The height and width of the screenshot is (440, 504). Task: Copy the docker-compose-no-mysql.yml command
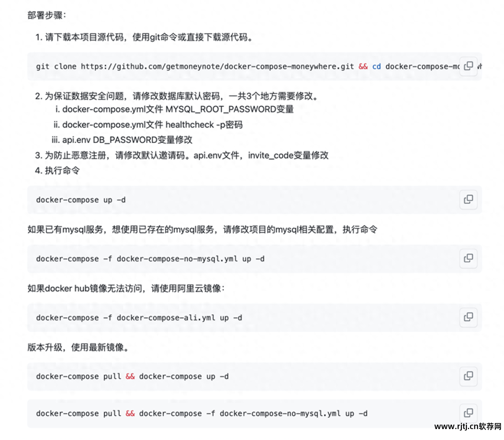pyautogui.click(x=469, y=258)
